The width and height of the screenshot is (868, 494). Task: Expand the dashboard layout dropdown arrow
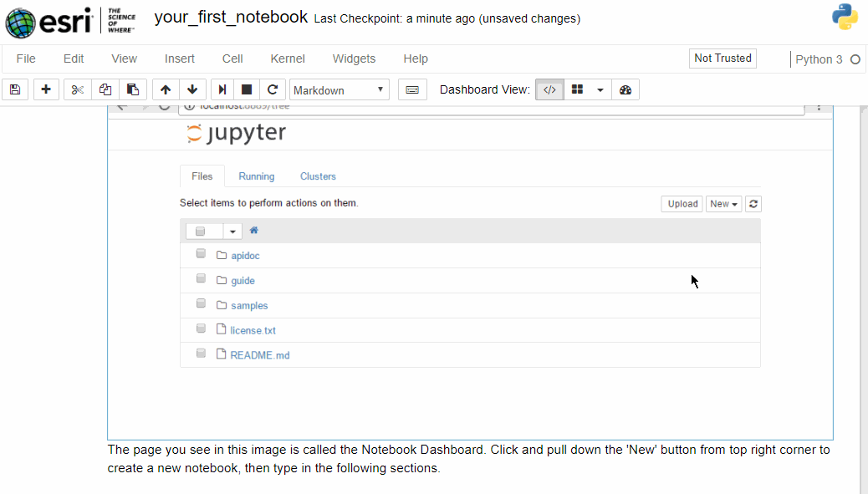coord(600,89)
